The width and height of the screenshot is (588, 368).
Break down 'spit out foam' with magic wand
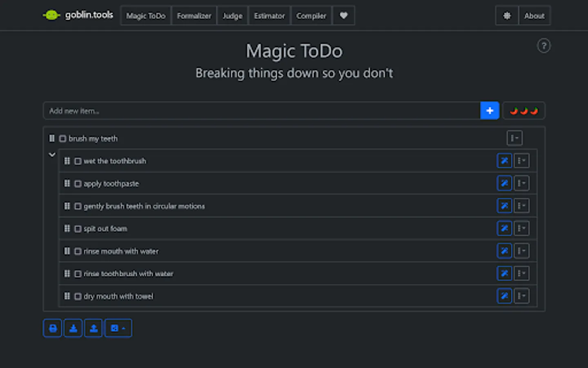504,228
